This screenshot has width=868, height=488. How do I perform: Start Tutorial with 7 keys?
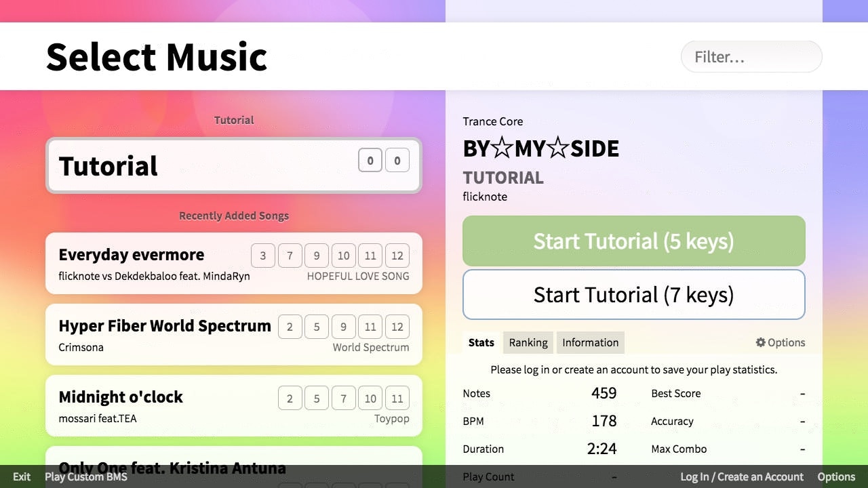point(633,294)
